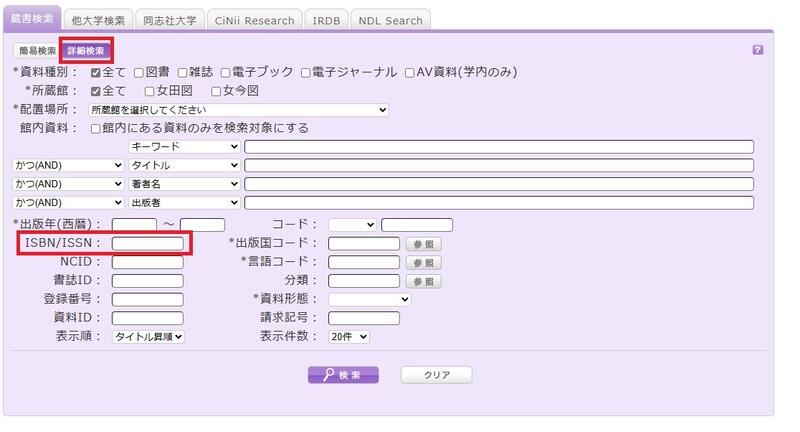
Task: Open the IRDB tab
Action: coord(326,20)
